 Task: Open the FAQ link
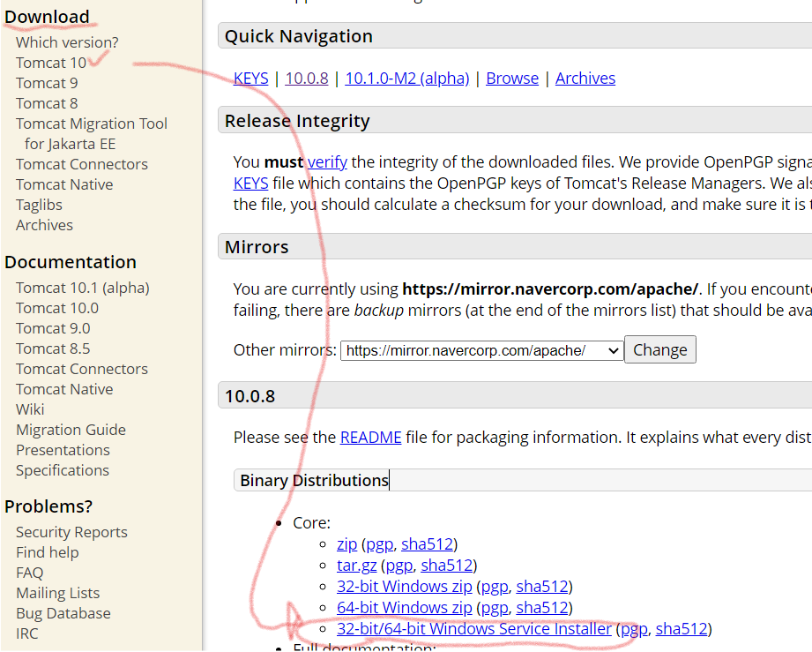(29, 573)
